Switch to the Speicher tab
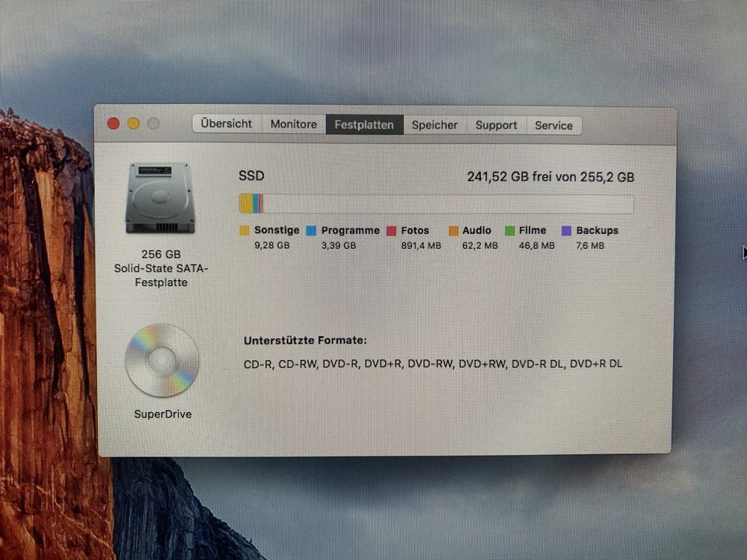The image size is (747, 560). [434, 124]
